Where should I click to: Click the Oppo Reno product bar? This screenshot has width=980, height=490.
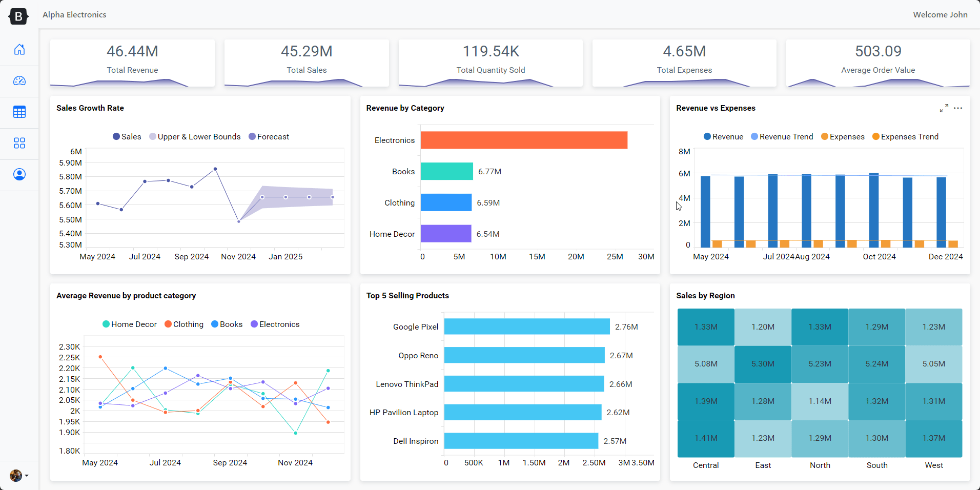point(524,356)
